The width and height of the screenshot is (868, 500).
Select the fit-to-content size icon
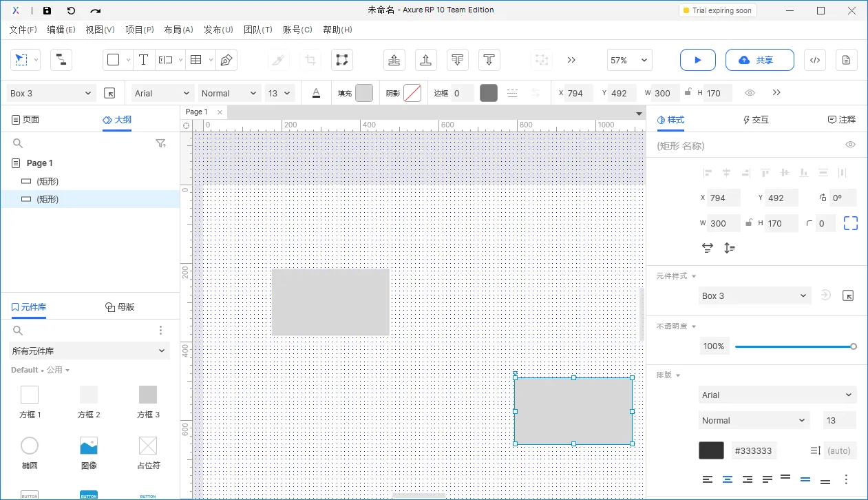click(851, 223)
